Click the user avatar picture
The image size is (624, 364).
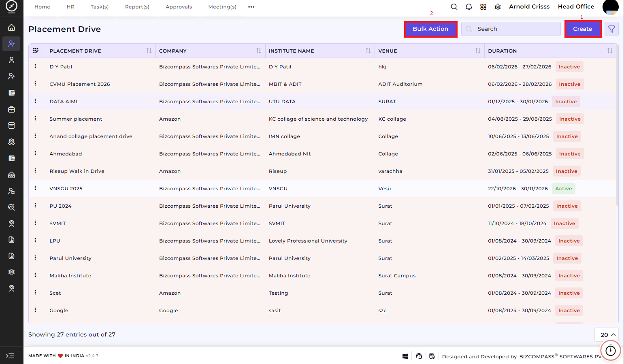pos(610,7)
